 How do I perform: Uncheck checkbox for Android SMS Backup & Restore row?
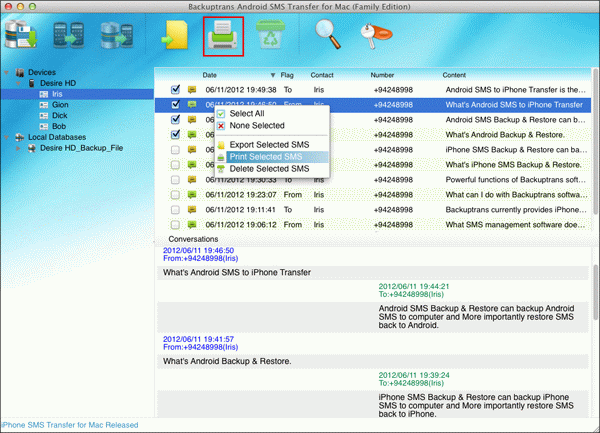click(x=175, y=119)
